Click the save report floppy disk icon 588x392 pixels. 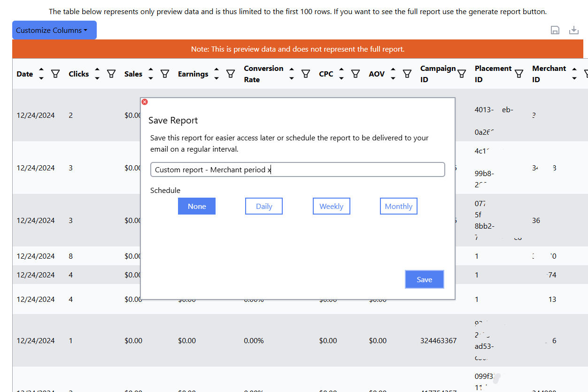pos(555,31)
